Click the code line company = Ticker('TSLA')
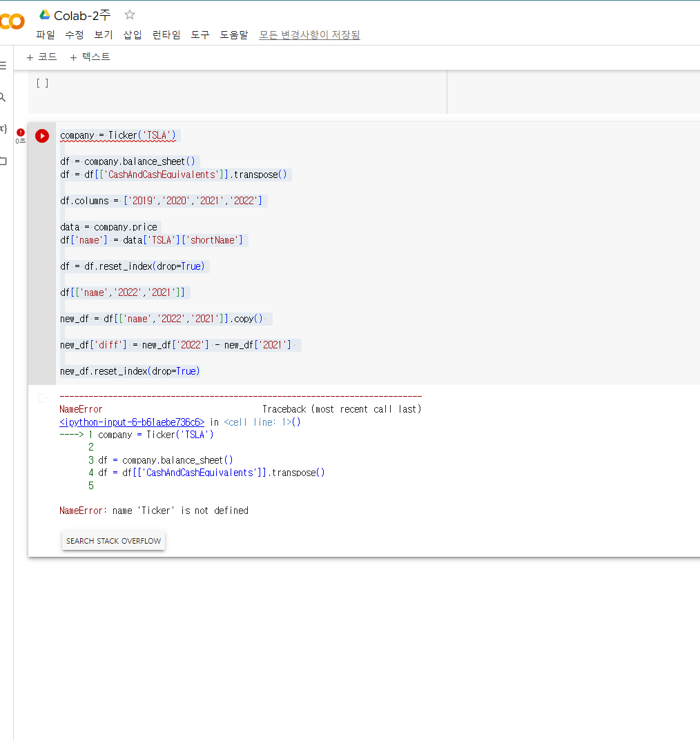 click(x=118, y=136)
